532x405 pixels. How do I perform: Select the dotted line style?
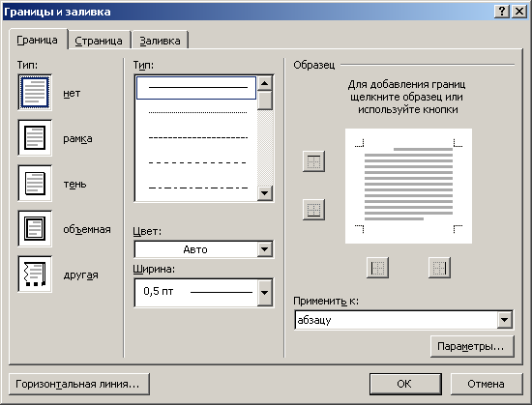tap(196, 112)
